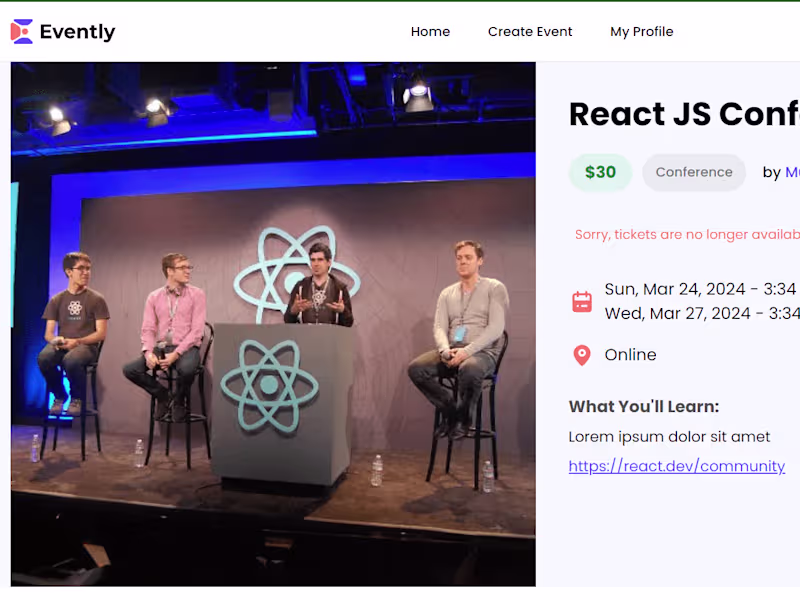Click the "Sorry, tickets are no longer" notice

(x=687, y=235)
